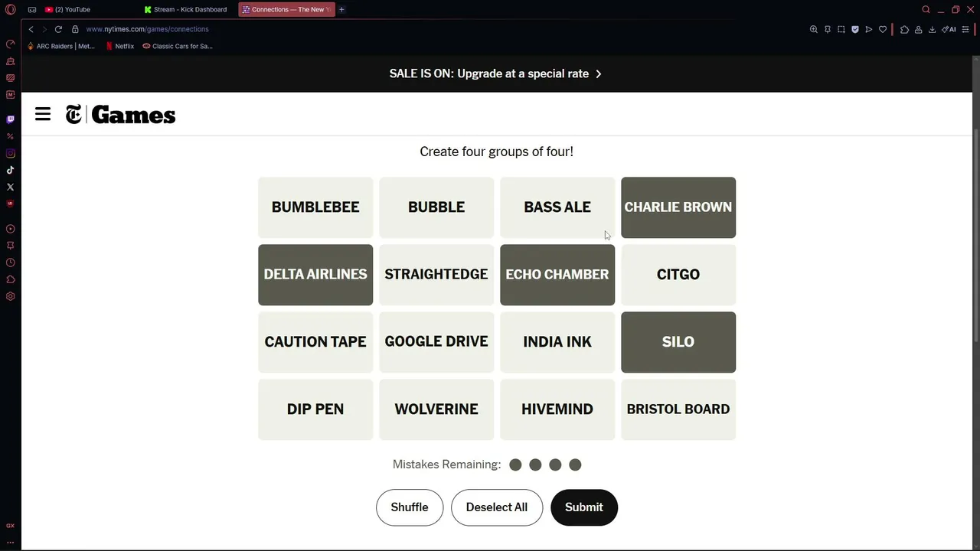Deselect the CHARLIE BROWN tile
The width and height of the screenshot is (980, 551).
coord(678,207)
